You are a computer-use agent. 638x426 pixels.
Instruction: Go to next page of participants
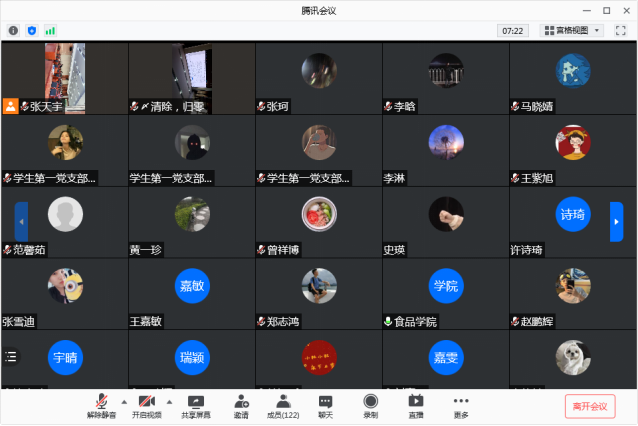pos(616,221)
